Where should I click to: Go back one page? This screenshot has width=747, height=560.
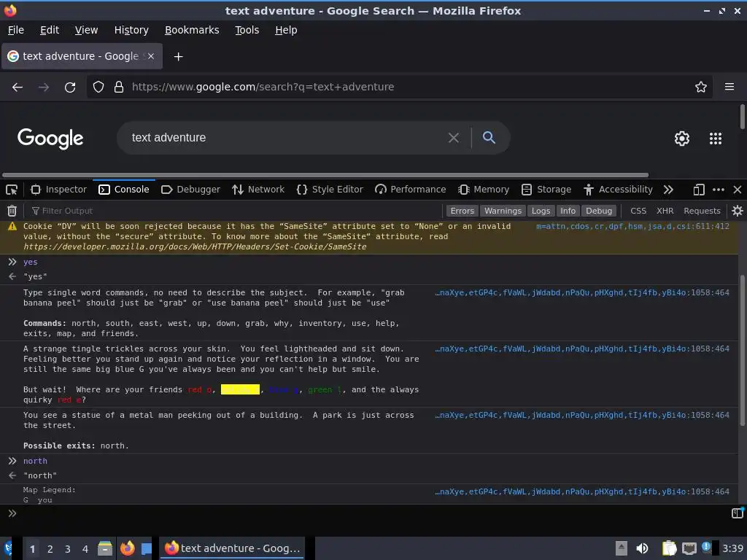[x=18, y=87]
